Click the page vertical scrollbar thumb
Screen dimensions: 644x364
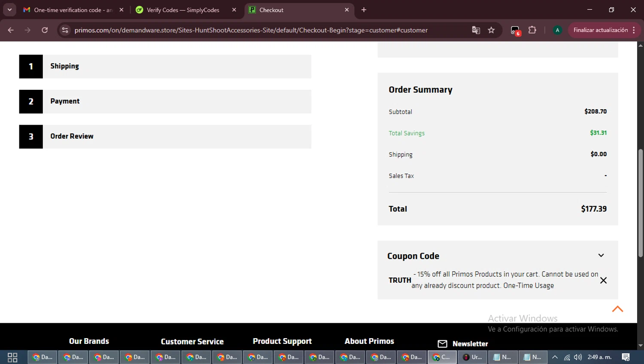(641, 203)
